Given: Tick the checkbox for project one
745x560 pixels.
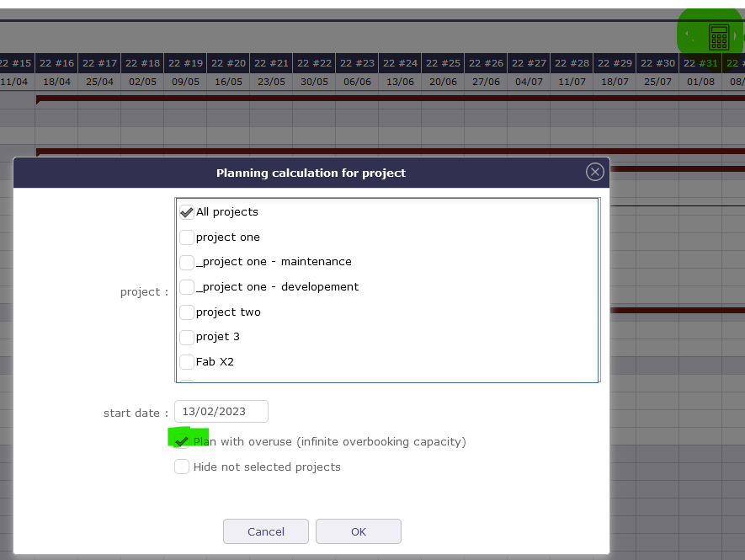Looking at the screenshot, I should click(187, 237).
